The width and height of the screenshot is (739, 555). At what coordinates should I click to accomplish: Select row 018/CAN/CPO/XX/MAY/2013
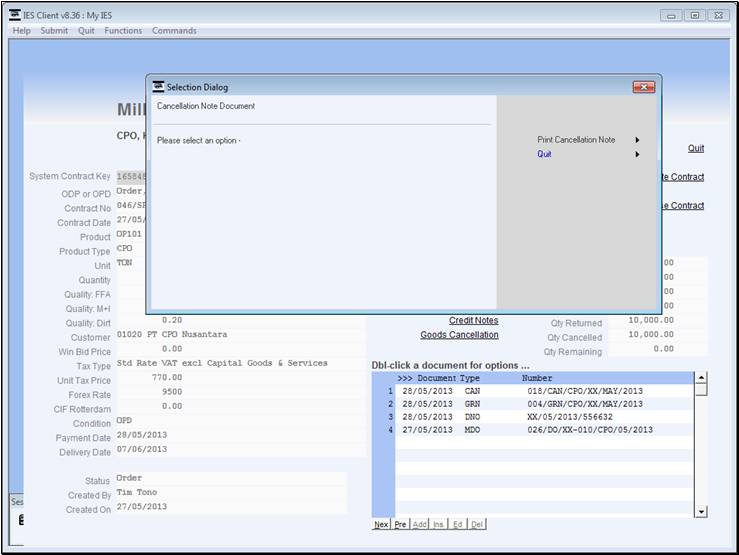coord(544,391)
